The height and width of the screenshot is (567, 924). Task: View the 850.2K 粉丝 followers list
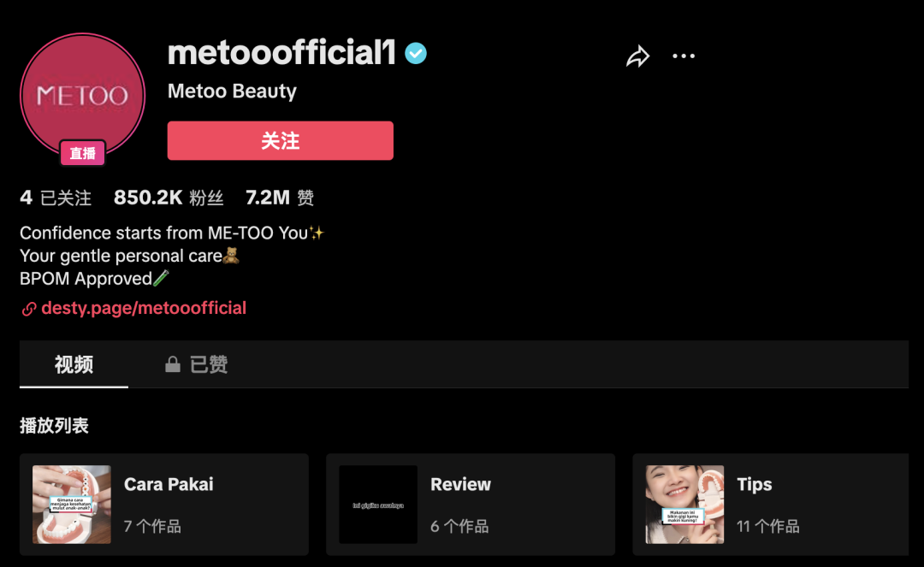pyautogui.click(x=169, y=198)
